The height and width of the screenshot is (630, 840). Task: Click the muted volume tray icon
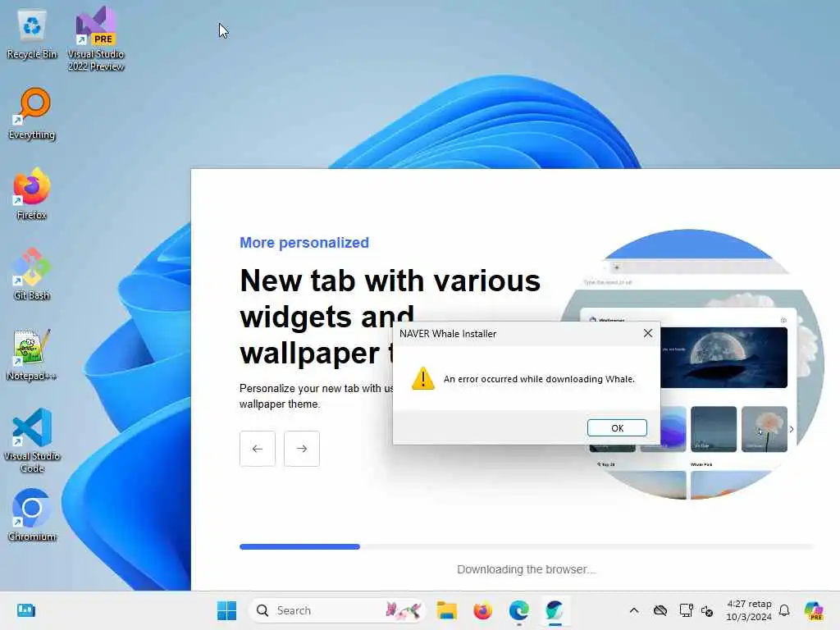[707, 610]
